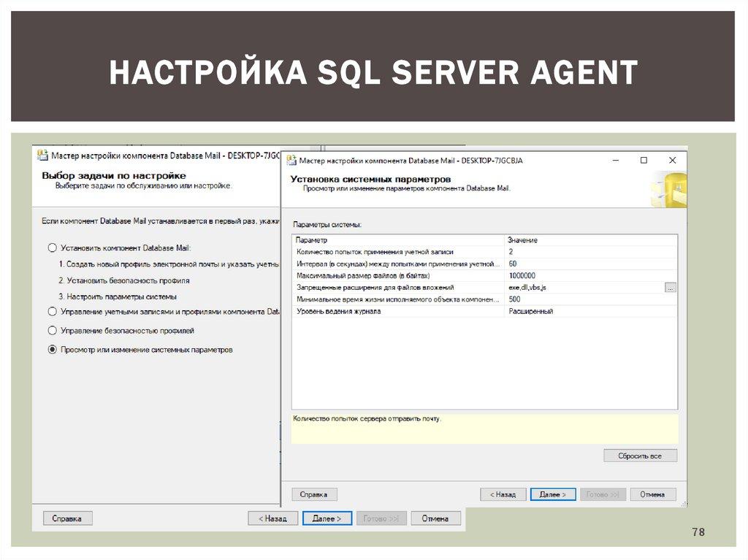Click 'Далее >' in the front wizard

[x=553, y=494]
